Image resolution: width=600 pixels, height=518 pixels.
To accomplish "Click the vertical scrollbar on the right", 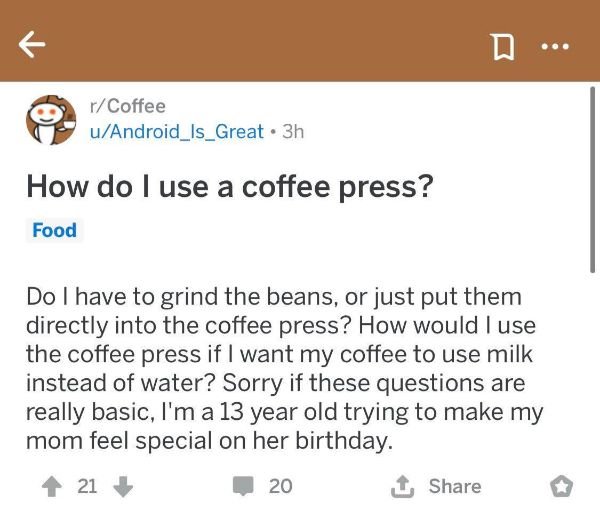I will [592, 180].
